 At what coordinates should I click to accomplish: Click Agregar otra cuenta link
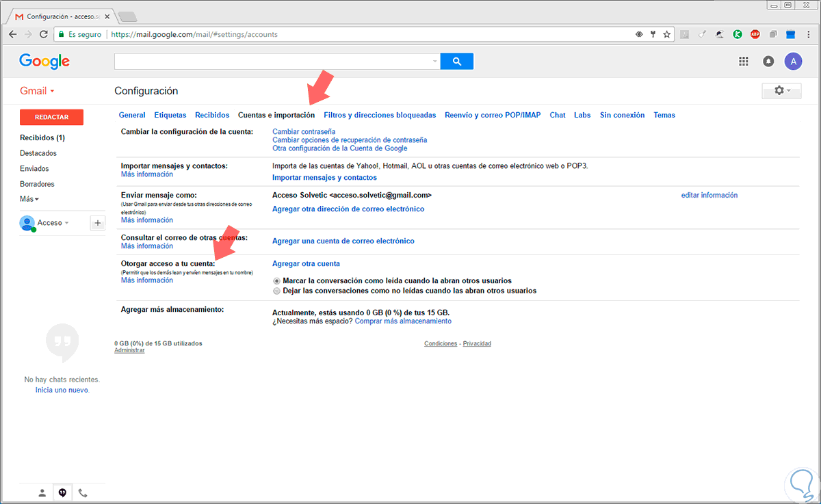click(306, 263)
